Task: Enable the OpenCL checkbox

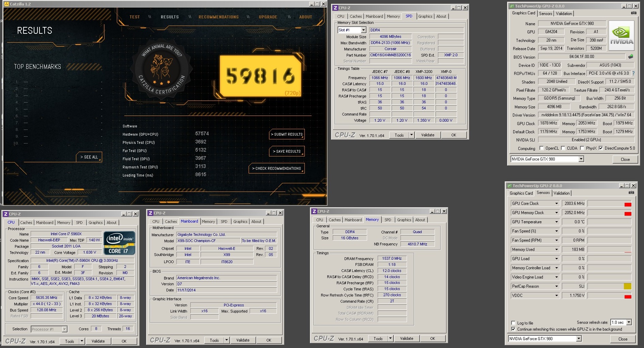Action: pyautogui.click(x=541, y=148)
